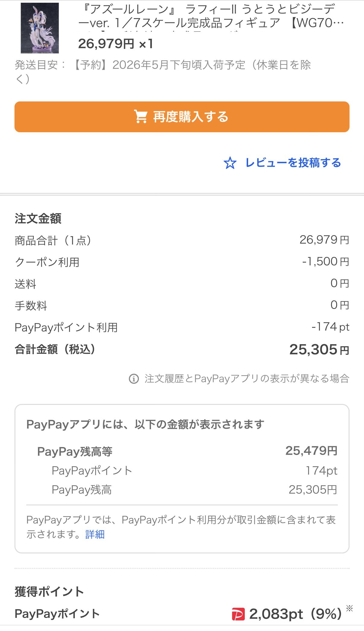This screenshot has height=631, width=364.
Task: Click the 獲得ポイント heading
Action: coord(49,592)
